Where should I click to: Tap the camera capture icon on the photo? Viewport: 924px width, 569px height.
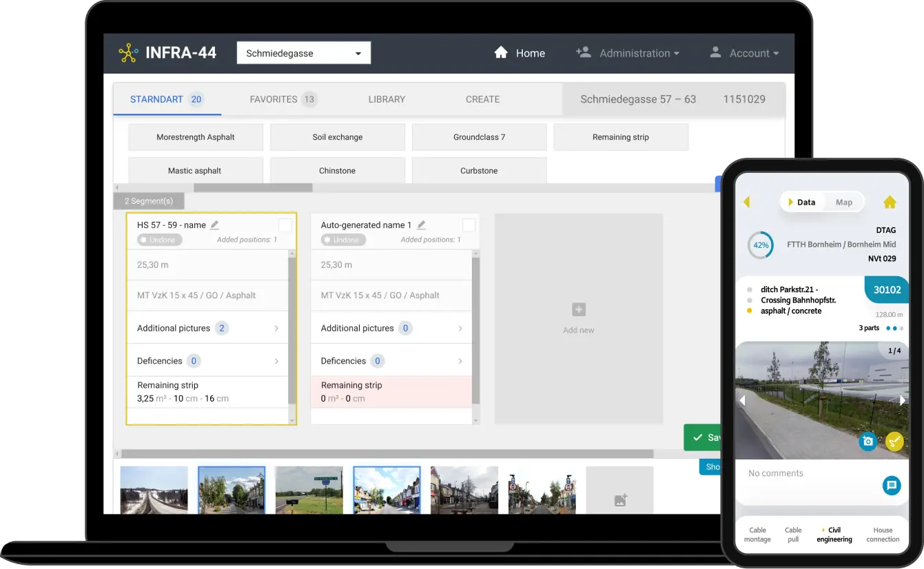coord(867,441)
